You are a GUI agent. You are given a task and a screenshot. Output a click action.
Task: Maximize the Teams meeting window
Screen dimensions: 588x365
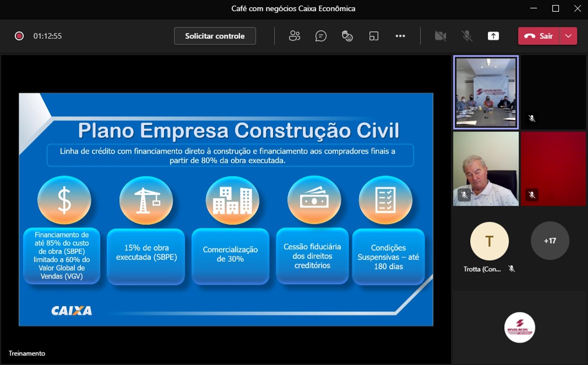556,8
